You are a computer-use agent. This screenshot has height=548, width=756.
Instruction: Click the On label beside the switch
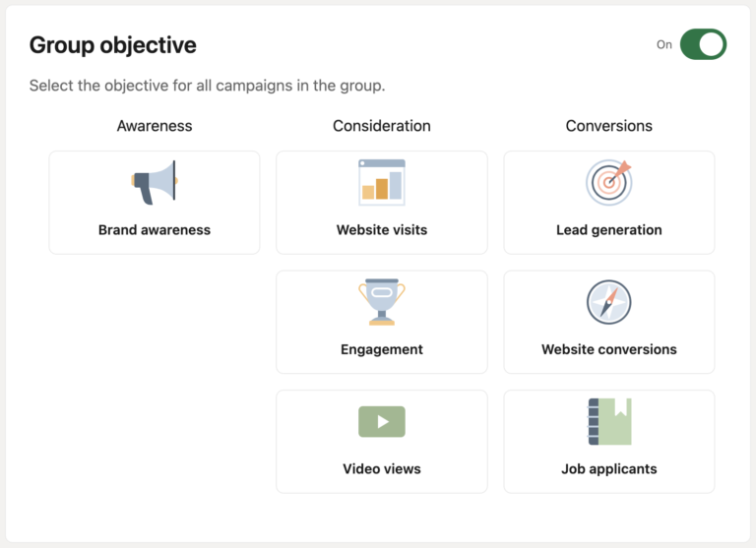[664, 44]
